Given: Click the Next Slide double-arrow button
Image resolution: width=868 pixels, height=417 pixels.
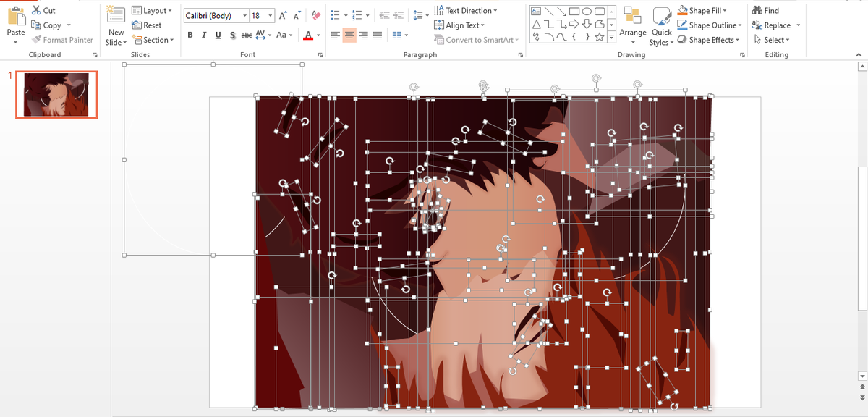Looking at the screenshot, I should coord(861,398).
